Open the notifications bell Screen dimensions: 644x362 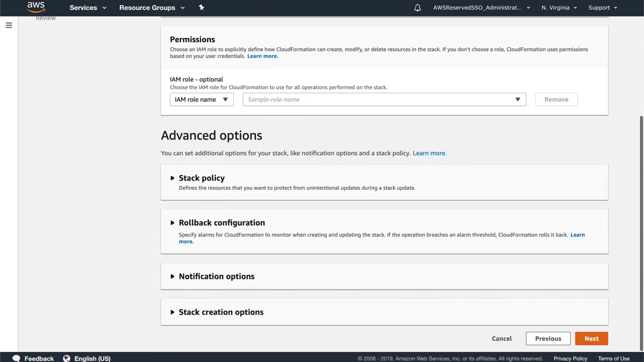(x=418, y=8)
